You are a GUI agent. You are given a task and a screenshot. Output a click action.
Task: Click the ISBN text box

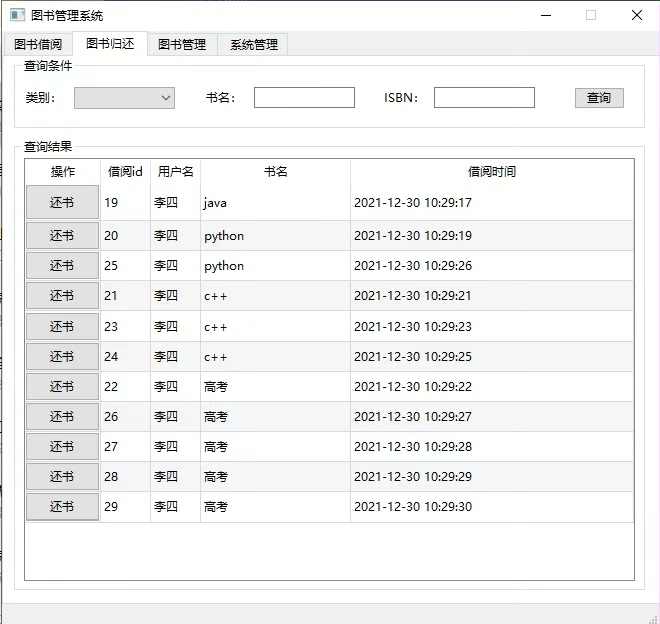pos(484,98)
